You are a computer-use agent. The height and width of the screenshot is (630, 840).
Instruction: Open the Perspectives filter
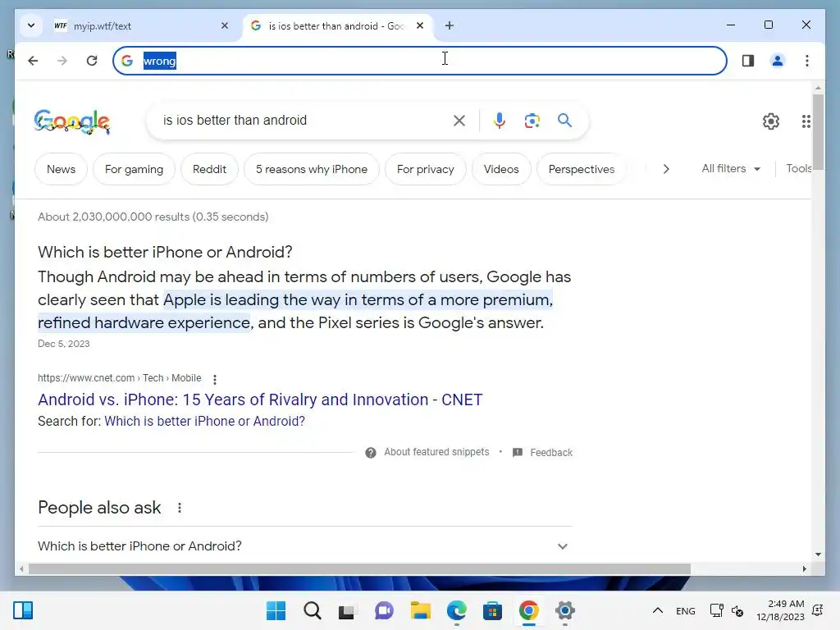tap(582, 169)
